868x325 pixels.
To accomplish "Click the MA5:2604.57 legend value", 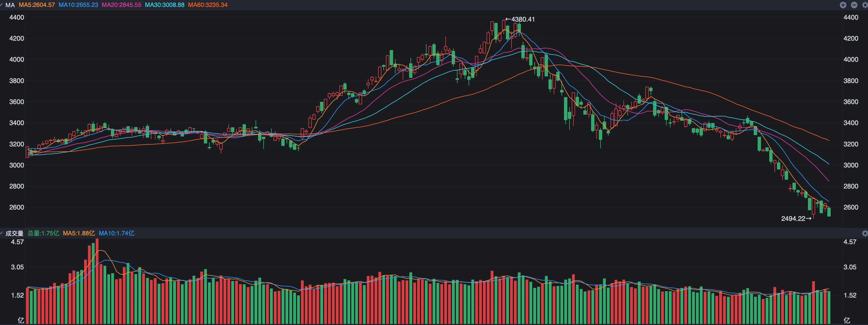I will pyautogui.click(x=37, y=5).
